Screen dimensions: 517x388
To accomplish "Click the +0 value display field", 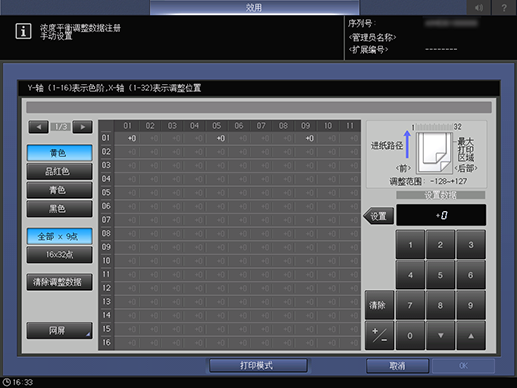I will point(441,215).
